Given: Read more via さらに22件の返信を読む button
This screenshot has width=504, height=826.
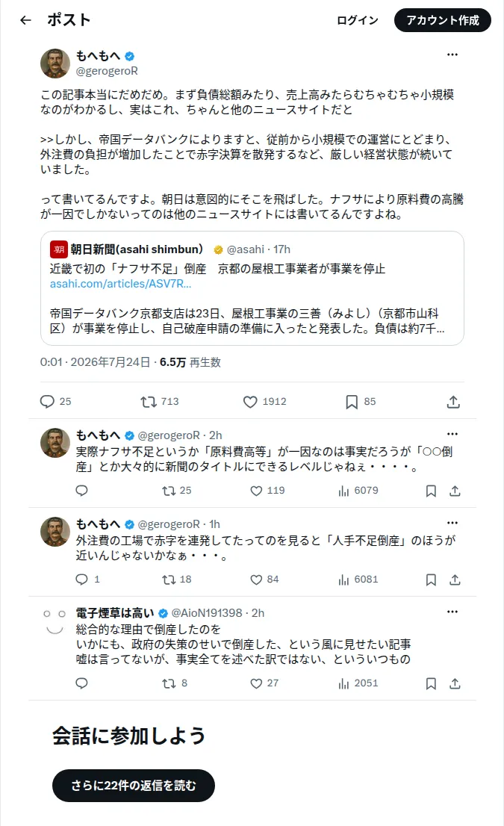Looking at the screenshot, I should click(133, 786).
